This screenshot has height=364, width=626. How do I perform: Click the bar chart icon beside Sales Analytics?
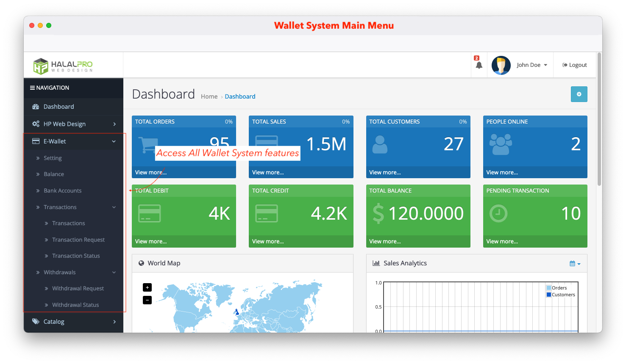pyautogui.click(x=376, y=263)
